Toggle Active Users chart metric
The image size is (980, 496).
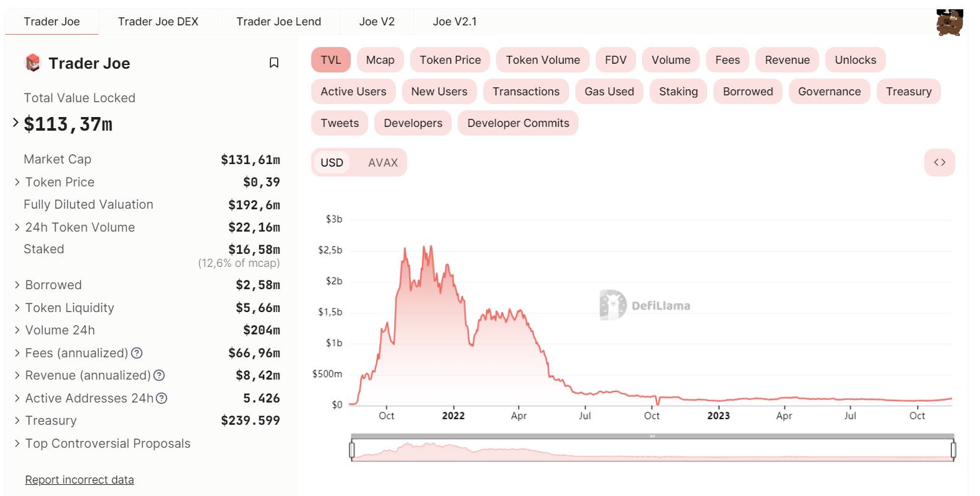353,92
